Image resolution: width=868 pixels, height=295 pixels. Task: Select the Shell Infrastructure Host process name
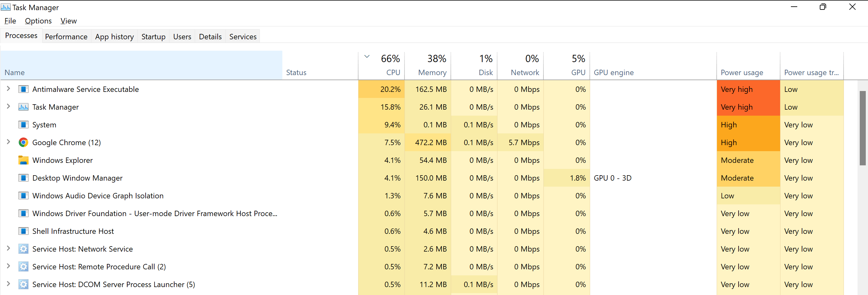[73, 231]
